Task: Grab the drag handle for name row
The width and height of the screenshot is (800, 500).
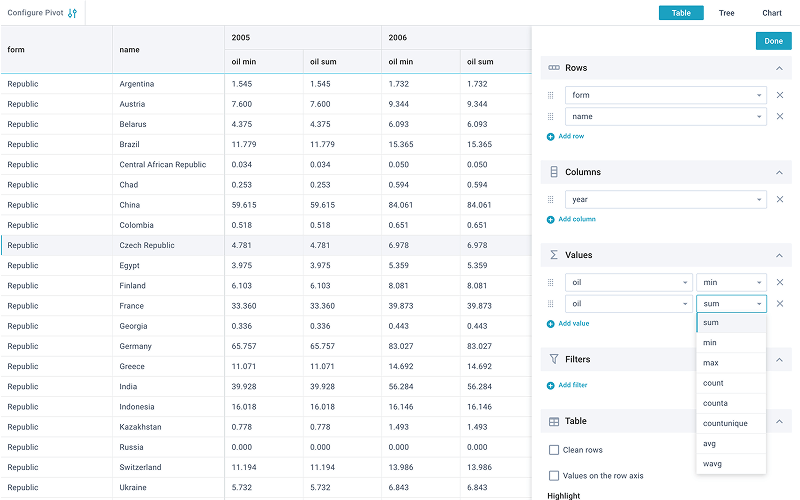Action: (x=551, y=117)
